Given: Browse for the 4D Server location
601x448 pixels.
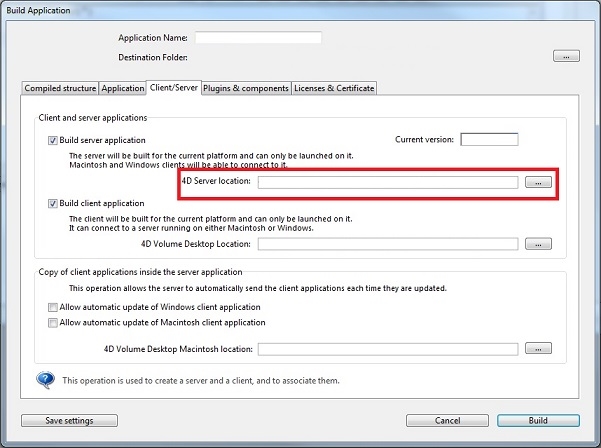Looking at the screenshot, I should point(538,182).
